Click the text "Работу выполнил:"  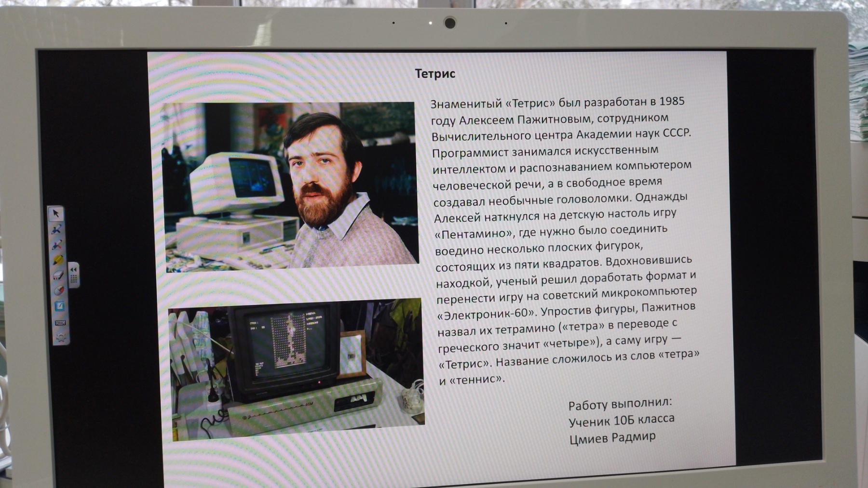[x=620, y=404]
